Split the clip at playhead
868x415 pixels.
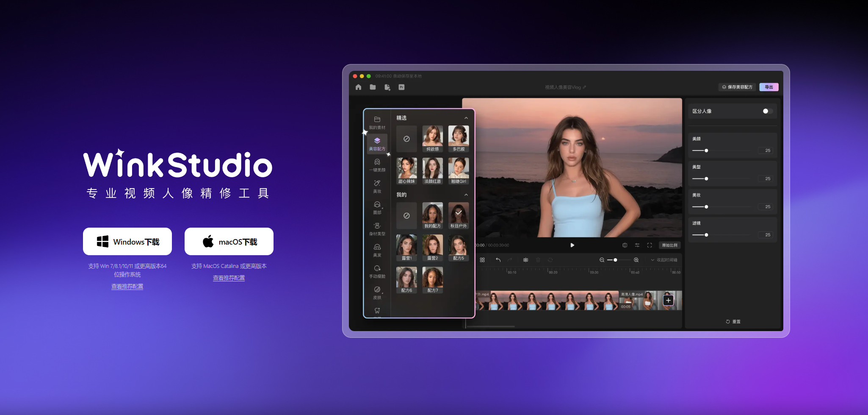click(525, 260)
